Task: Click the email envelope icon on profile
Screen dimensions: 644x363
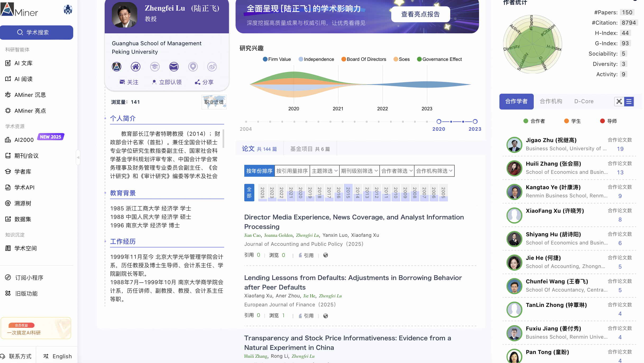Action: coord(174,67)
